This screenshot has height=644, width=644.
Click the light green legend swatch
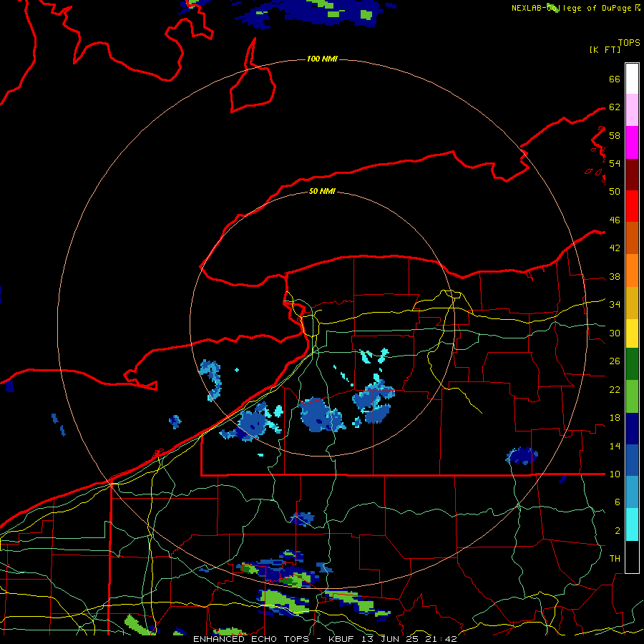pyautogui.click(x=632, y=396)
